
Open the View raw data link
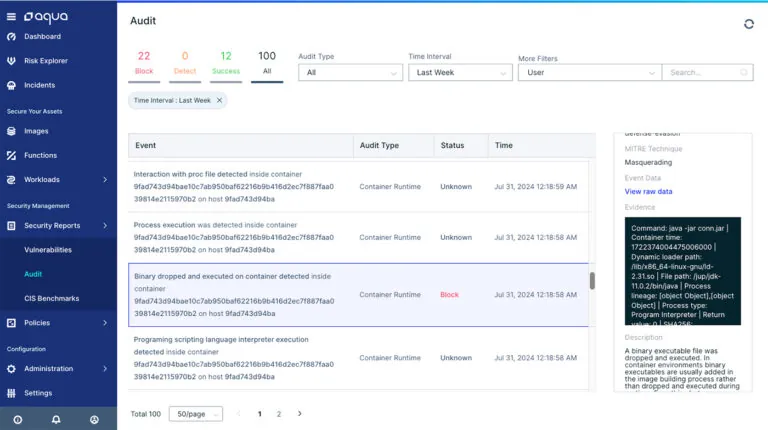click(x=648, y=191)
